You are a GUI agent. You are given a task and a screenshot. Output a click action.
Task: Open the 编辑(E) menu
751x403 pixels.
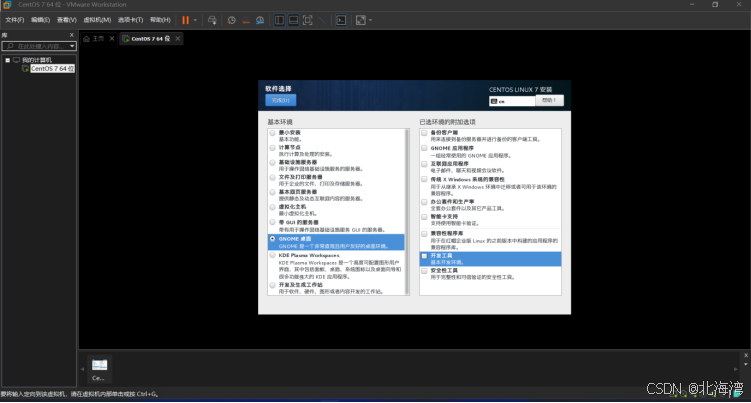click(40, 20)
